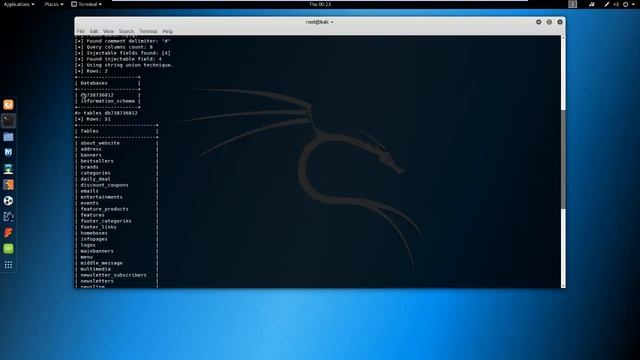This screenshot has width=640, height=360.
Task: Close the terminal window
Action: 560,22
